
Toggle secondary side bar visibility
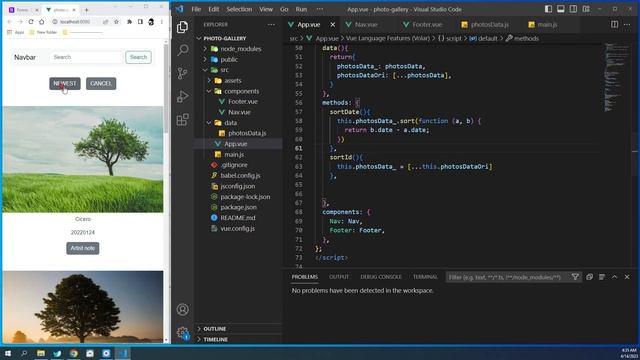(x=573, y=9)
